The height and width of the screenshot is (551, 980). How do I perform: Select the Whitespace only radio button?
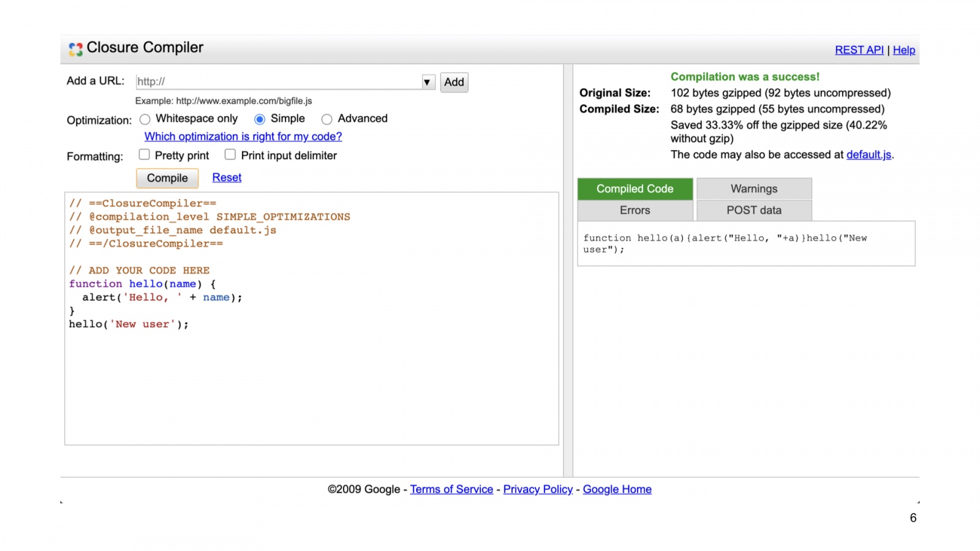pos(145,119)
